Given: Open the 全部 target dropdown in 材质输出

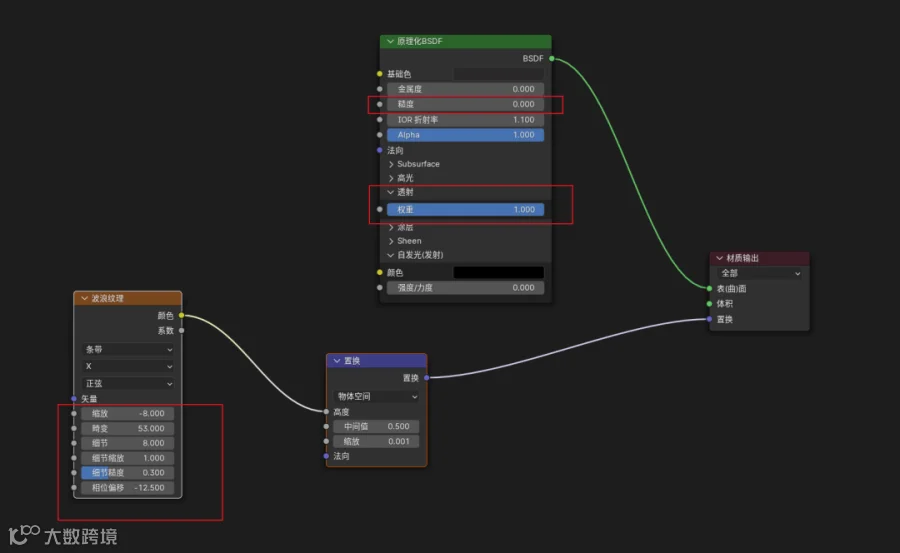Looking at the screenshot, I should (760, 273).
